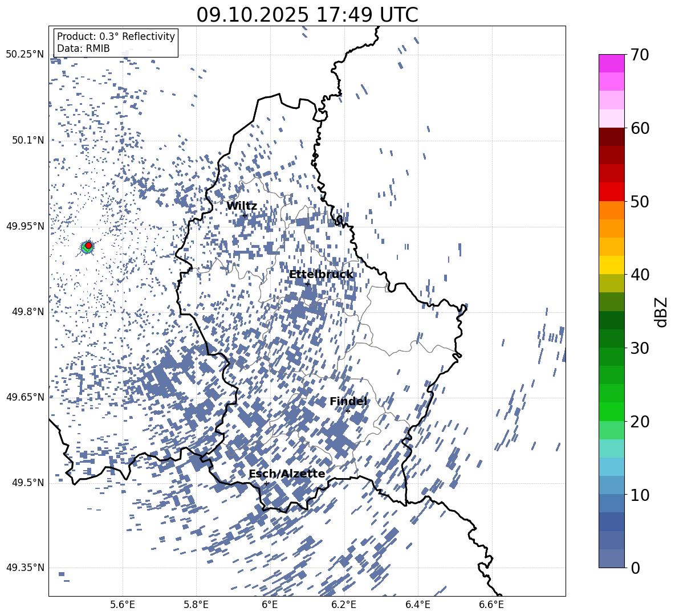Click the Findel plus location marker
675x616 pixels.
pyautogui.click(x=348, y=411)
